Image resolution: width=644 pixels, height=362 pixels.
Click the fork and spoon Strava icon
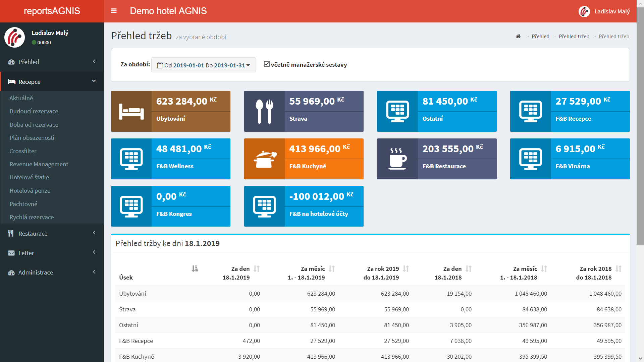pos(264,111)
